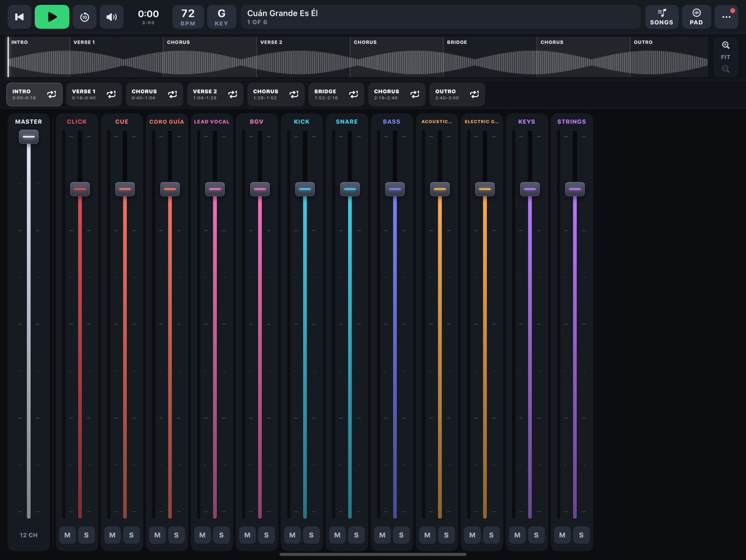Zoom out of the waveform
The image size is (746, 560).
click(x=726, y=69)
